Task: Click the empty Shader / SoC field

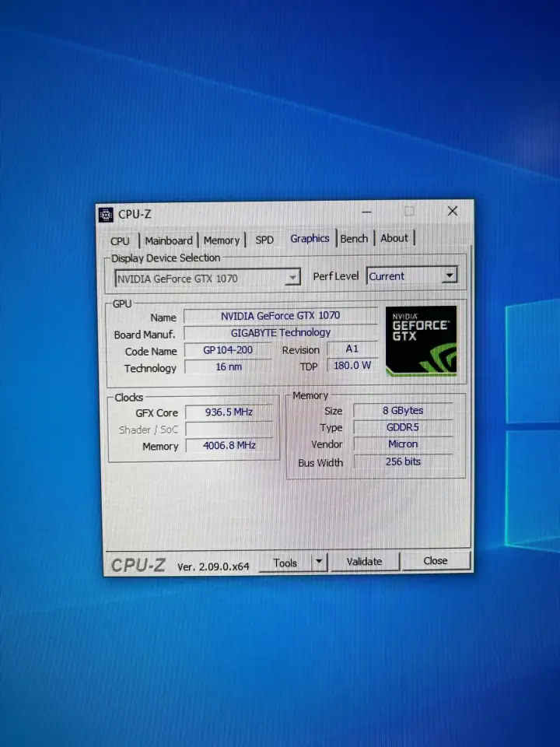Action: [229, 430]
